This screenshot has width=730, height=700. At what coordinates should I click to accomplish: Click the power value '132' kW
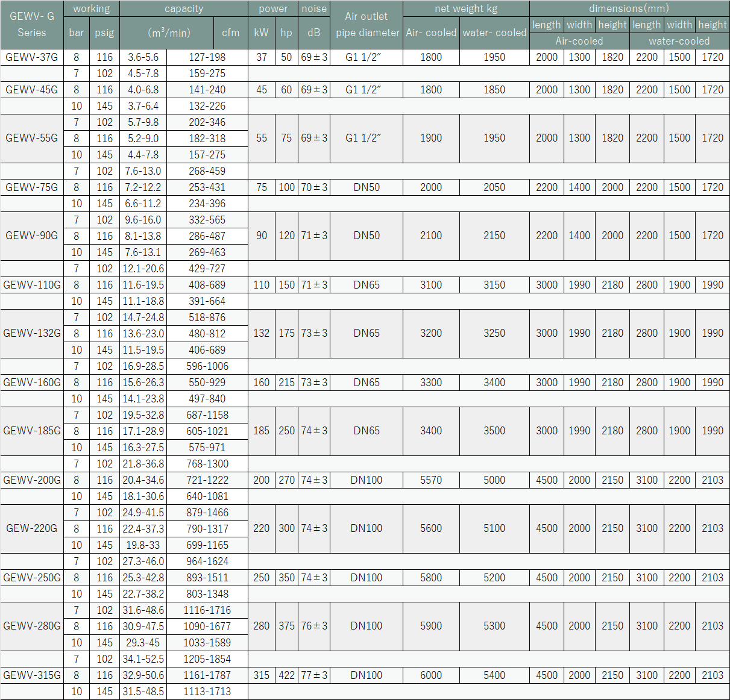[x=262, y=333]
